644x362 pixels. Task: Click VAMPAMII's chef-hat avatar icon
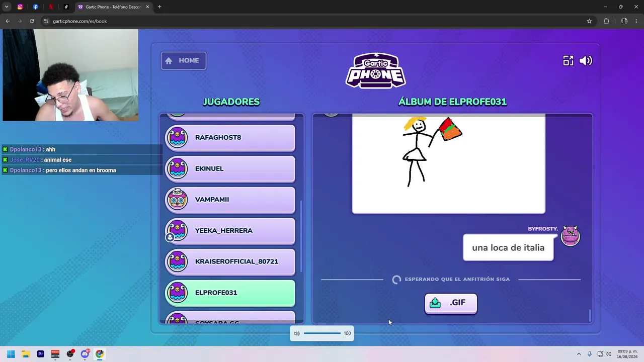177,199
